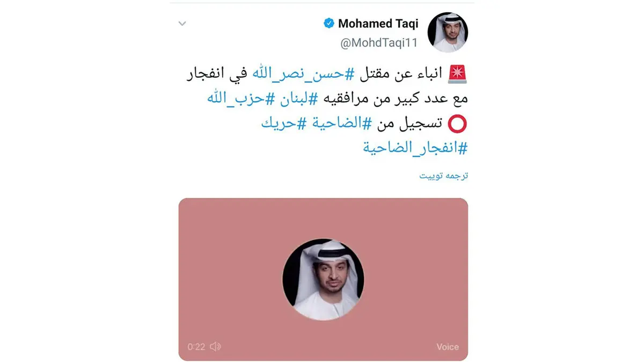Open hashtag #حريك
The image size is (644, 362).
(x=279, y=123)
